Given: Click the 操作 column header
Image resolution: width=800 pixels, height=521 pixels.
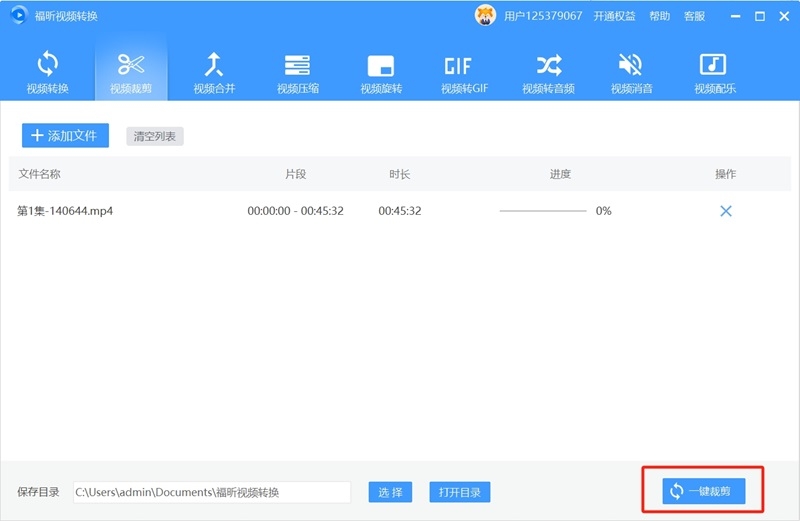Looking at the screenshot, I should click(725, 174).
